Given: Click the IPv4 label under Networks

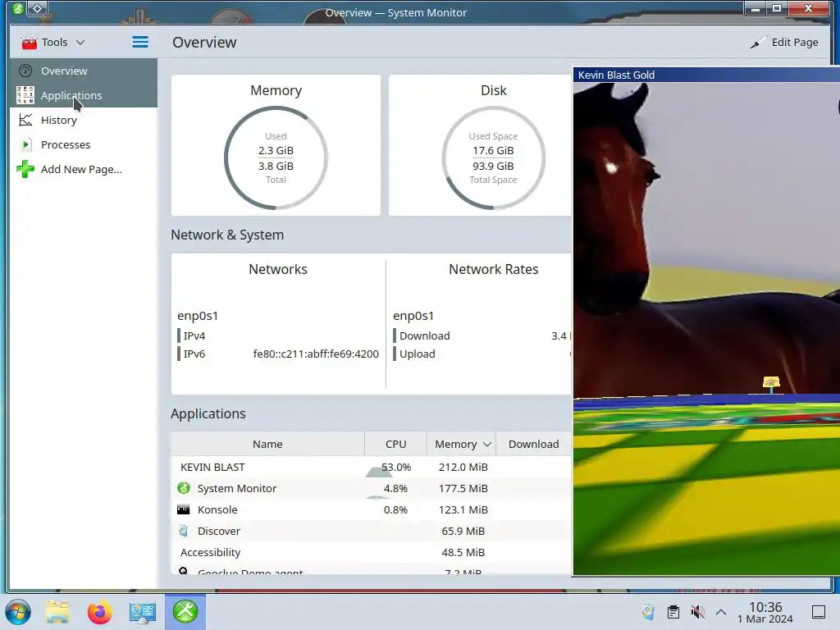Looking at the screenshot, I should pyautogui.click(x=194, y=336).
